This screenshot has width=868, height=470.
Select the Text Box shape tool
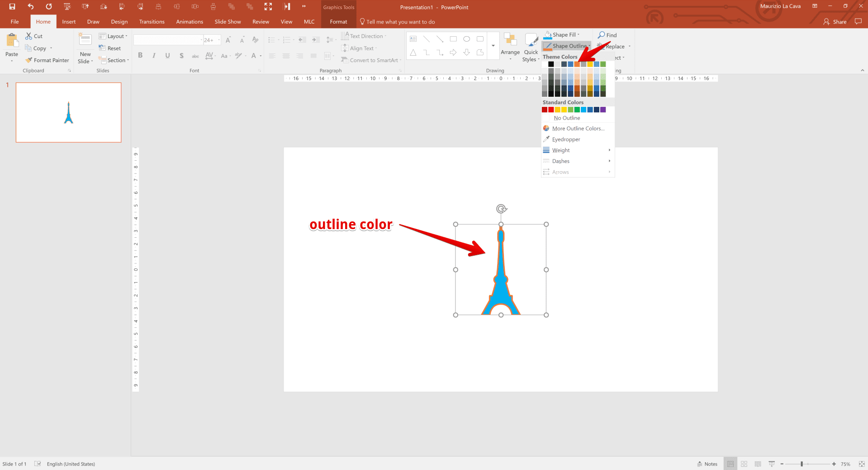413,39
